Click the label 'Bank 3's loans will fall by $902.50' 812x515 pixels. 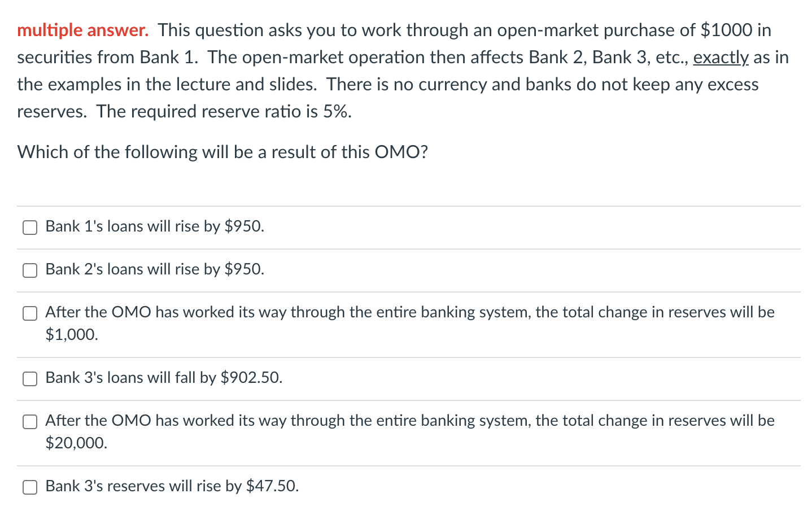(164, 378)
